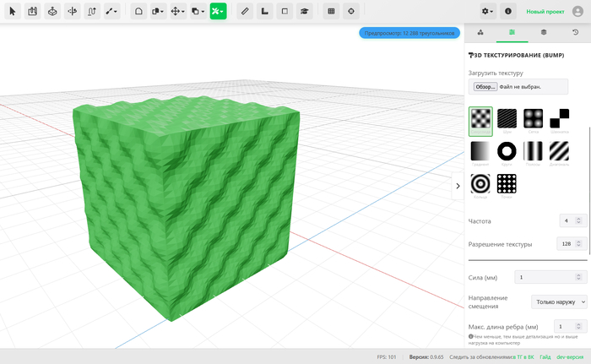Open the user account avatar
This screenshot has height=364, width=591.
577,11
